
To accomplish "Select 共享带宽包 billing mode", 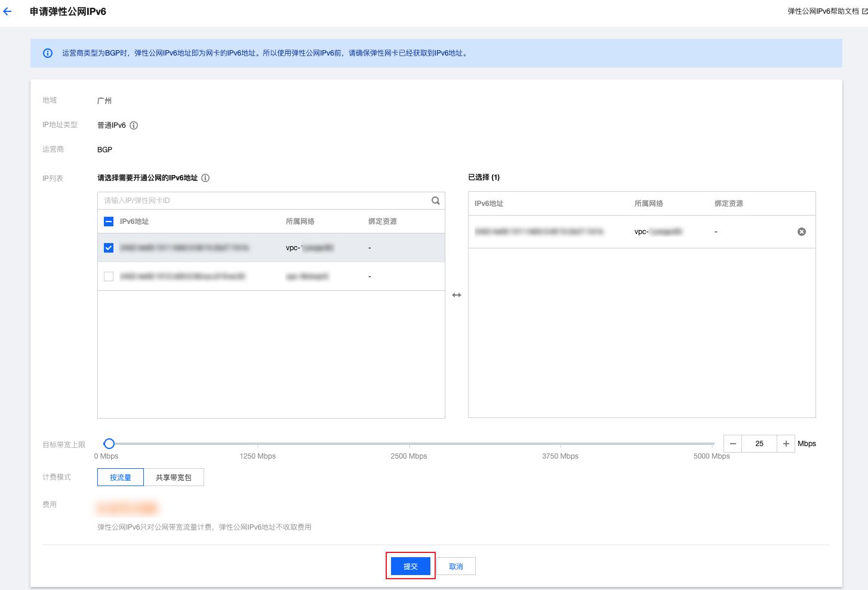I will coord(174,477).
